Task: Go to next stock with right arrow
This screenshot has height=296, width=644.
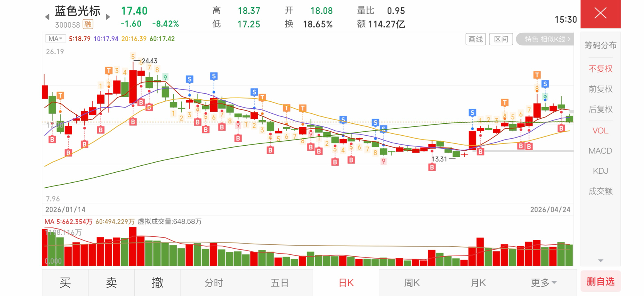Action: 108,17
